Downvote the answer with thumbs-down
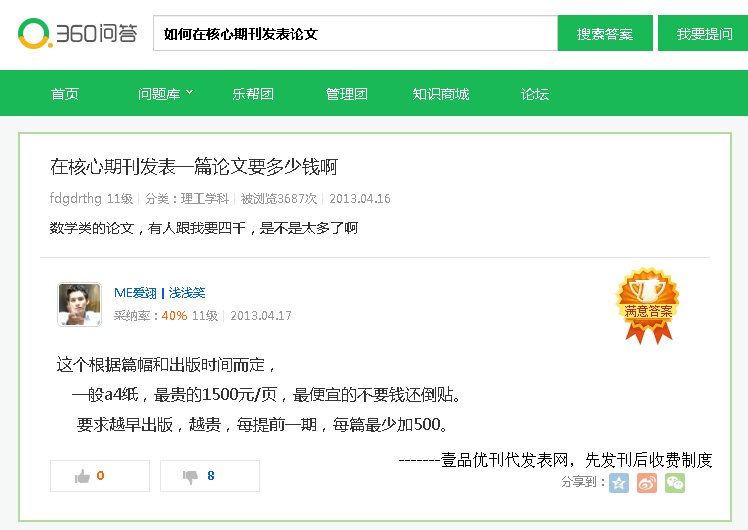 (210, 476)
